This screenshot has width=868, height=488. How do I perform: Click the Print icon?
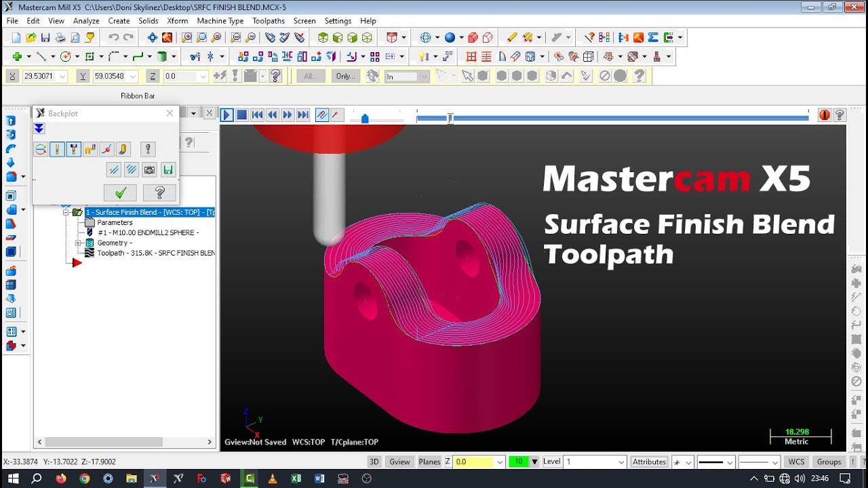point(60,38)
